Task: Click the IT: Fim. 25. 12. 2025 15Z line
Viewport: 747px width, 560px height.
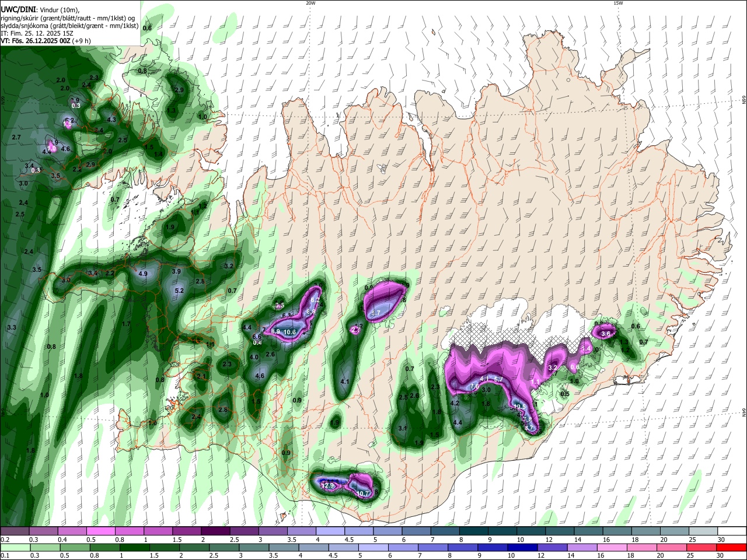Action: click(37, 33)
